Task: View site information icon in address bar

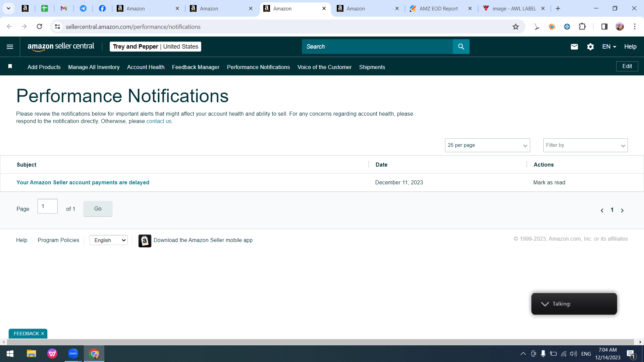Action: (x=58, y=26)
